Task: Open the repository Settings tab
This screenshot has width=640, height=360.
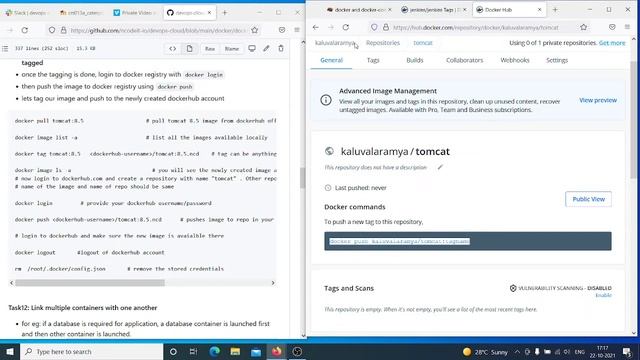Action: [x=557, y=60]
